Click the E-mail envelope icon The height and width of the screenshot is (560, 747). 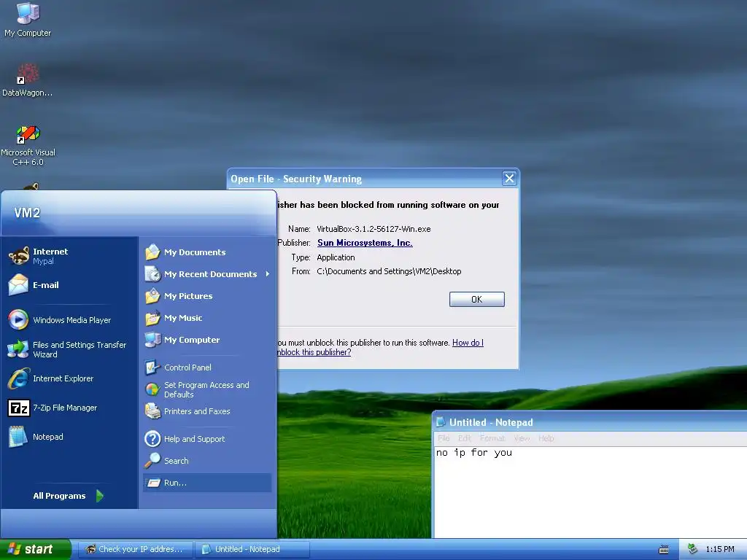point(18,285)
